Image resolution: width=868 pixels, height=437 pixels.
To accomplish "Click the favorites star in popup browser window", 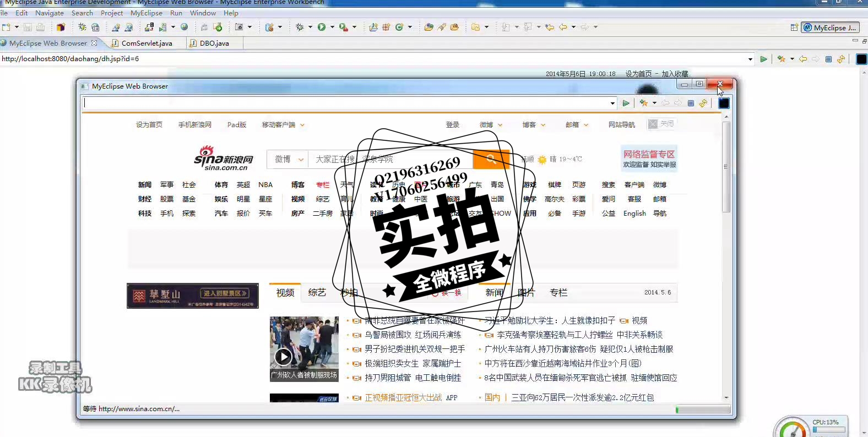I will [x=643, y=103].
